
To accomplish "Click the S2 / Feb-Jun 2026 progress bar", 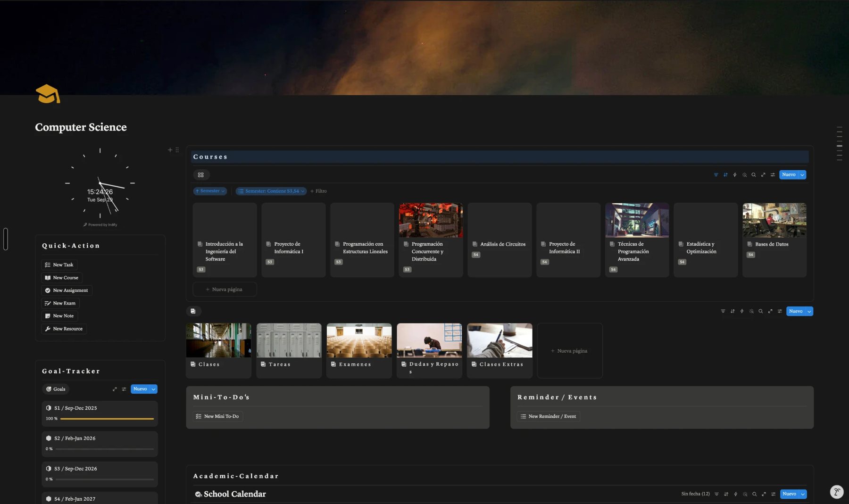I will [x=105, y=449].
